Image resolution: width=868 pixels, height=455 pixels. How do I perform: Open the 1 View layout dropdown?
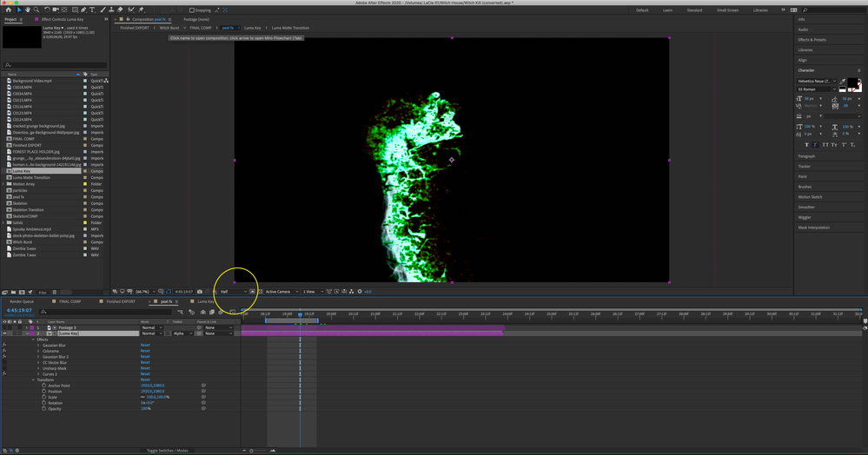[313, 292]
